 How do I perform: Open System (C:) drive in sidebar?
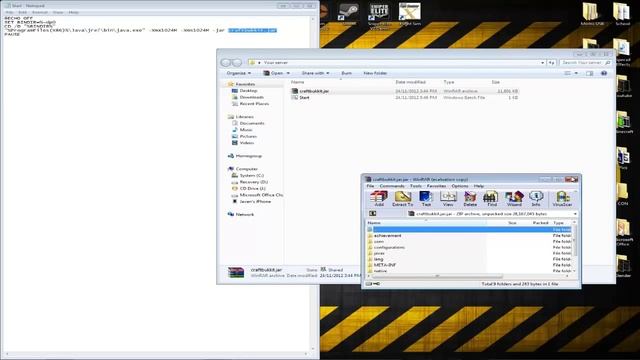coord(251,176)
